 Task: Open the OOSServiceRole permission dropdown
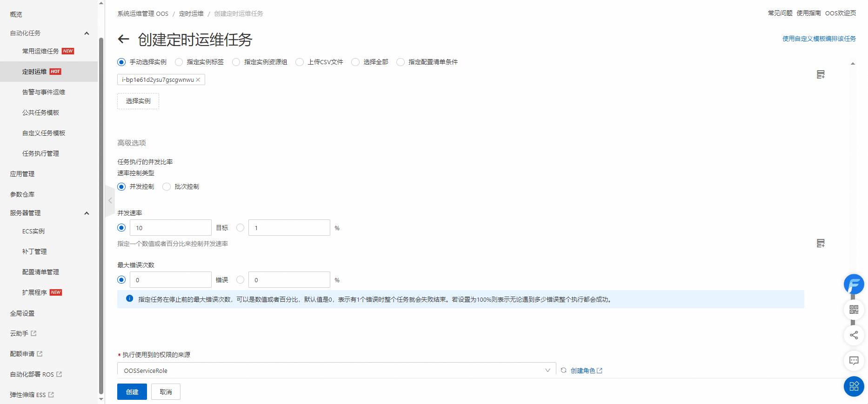coord(336,371)
